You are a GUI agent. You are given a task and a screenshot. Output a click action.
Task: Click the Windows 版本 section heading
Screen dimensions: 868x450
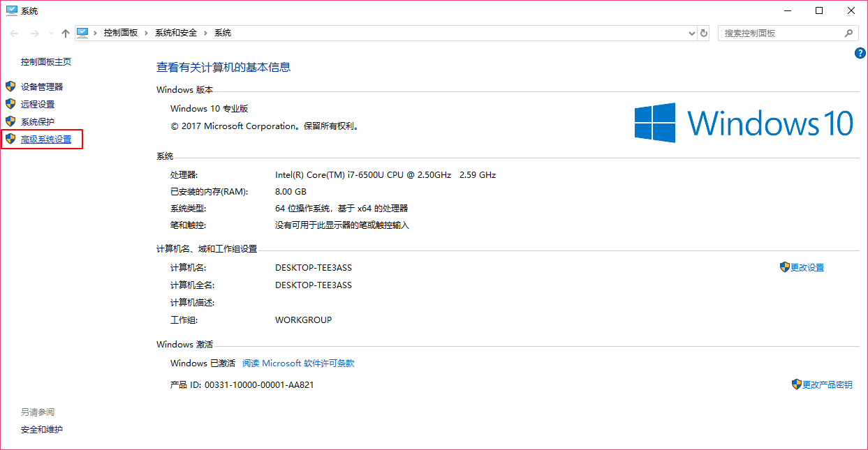tap(185, 90)
